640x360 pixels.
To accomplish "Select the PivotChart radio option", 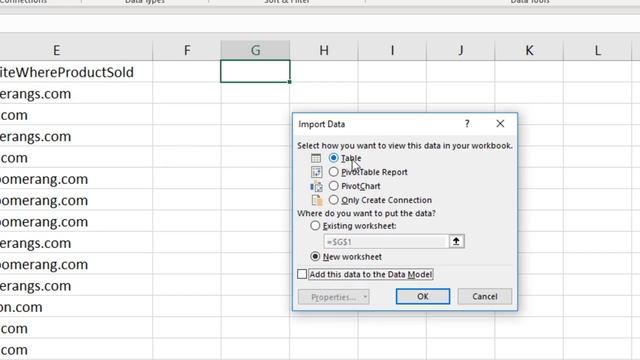I will 333,186.
